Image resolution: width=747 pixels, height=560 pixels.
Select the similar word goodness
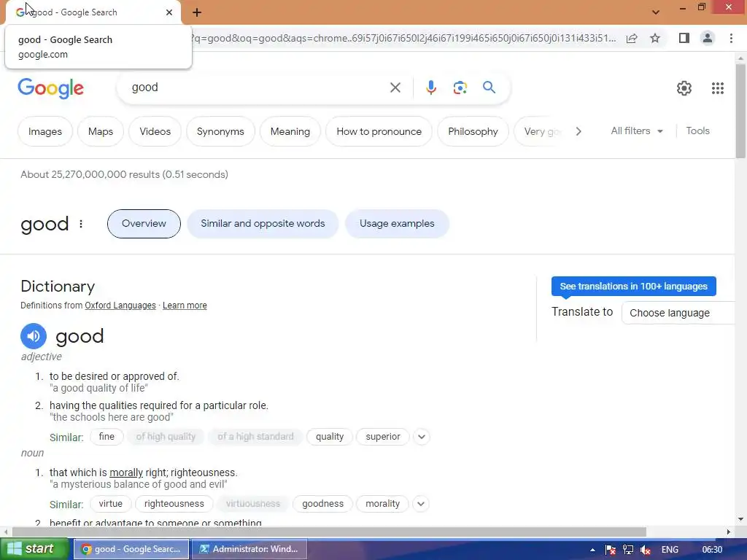[322, 504]
